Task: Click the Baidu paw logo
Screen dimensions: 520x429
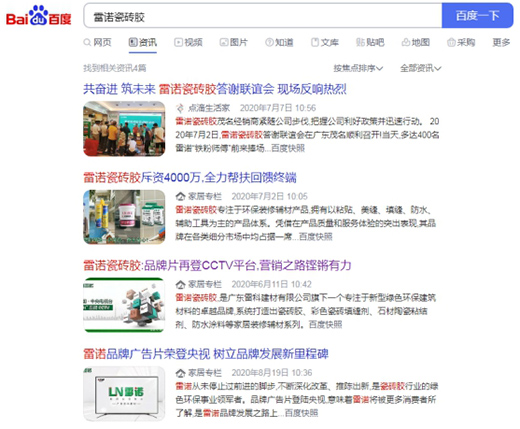Action: [39, 16]
